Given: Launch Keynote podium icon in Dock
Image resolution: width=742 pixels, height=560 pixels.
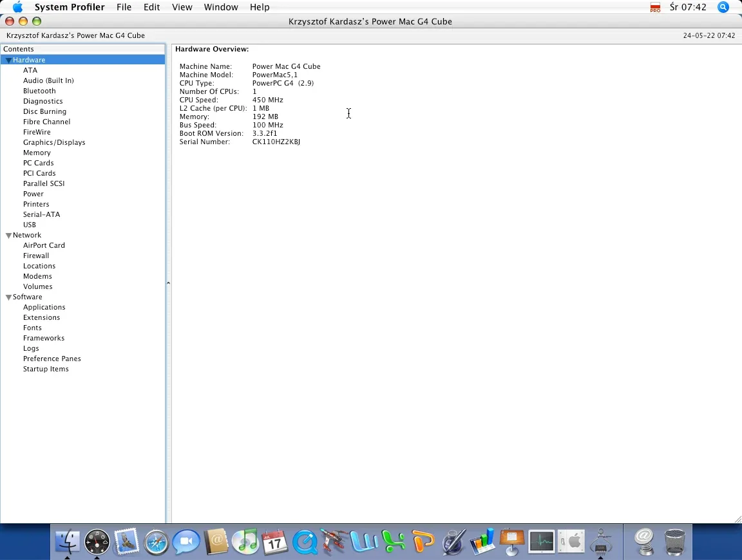Looking at the screenshot, I should point(512,542).
